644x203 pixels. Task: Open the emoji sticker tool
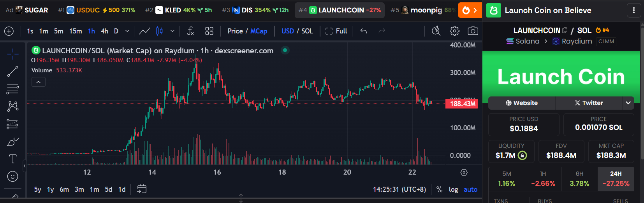(x=12, y=177)
